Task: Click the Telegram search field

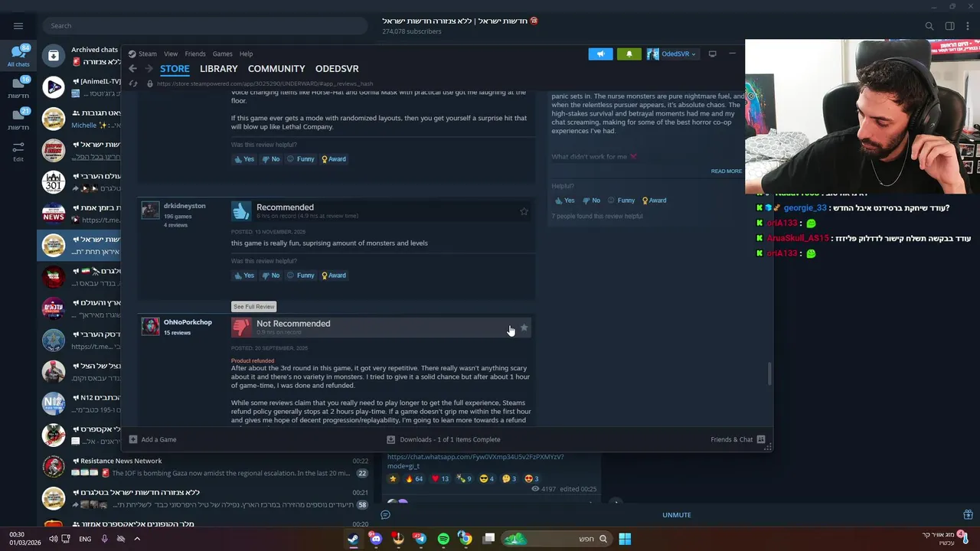Action: pos(205,26)
